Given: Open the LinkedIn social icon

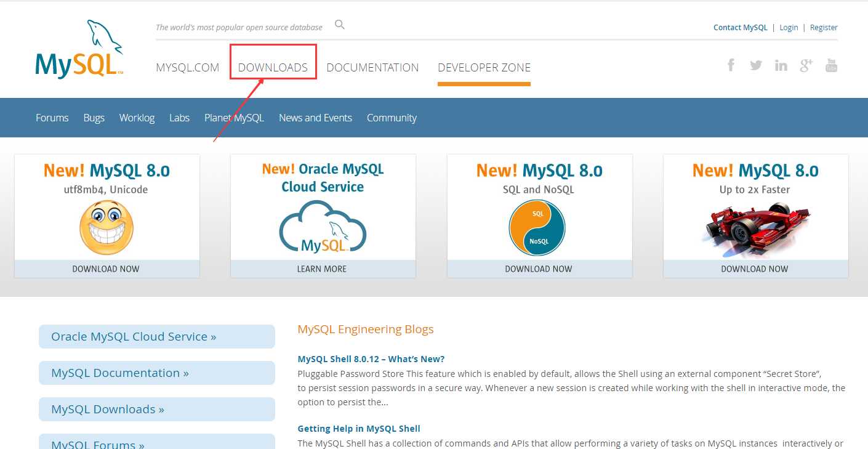Looking at the screenshot, I should click(x=781, y=65).
